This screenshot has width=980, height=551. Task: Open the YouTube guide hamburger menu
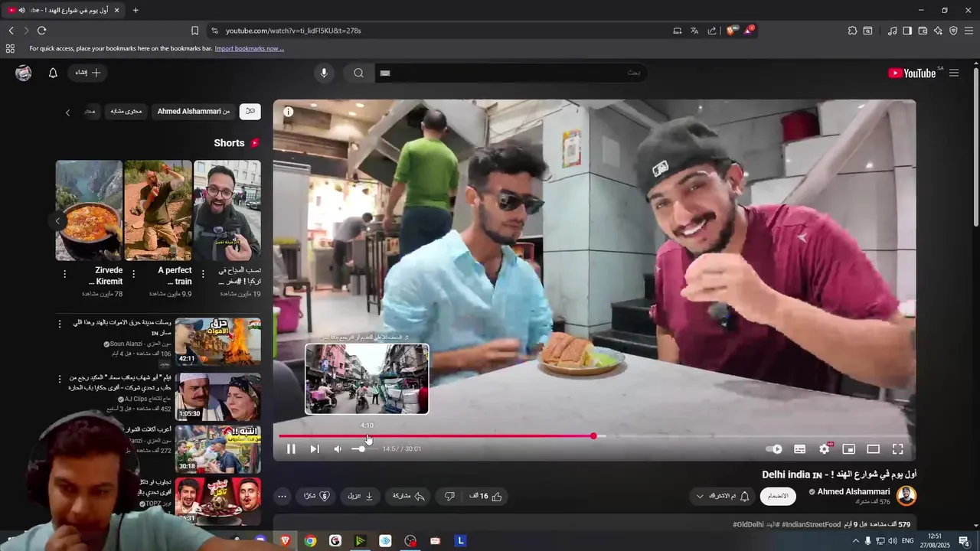coord(954,73)
